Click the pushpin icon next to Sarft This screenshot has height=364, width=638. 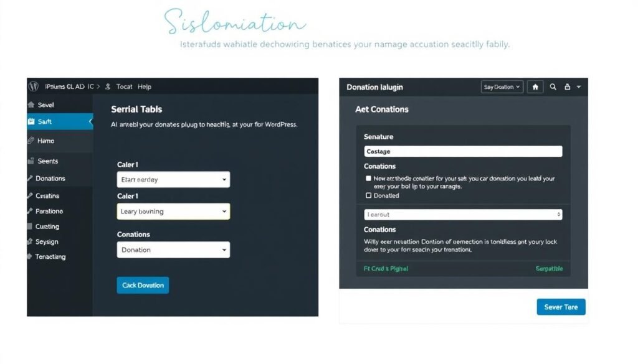click(32, 122)
